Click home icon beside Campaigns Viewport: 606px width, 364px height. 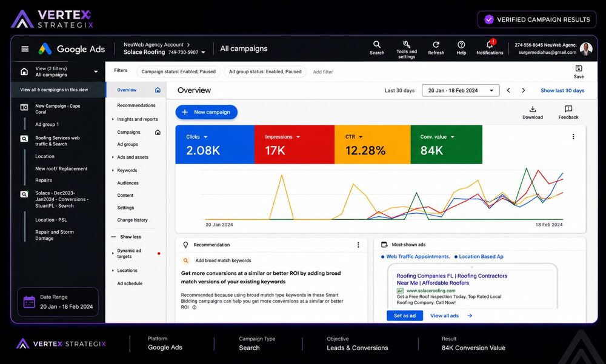coord(158,132)
